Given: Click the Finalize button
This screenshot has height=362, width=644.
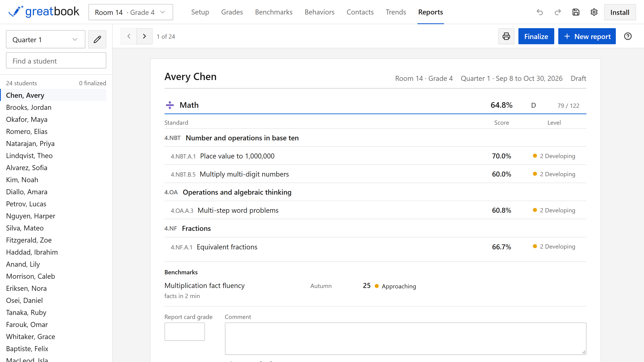Looking at the screenshot, I should [x=536, y=36].
